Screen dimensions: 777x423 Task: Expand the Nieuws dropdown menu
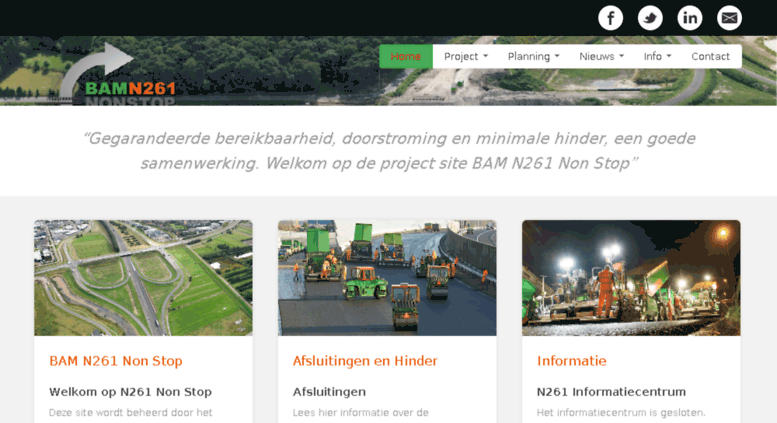[602, 56]
